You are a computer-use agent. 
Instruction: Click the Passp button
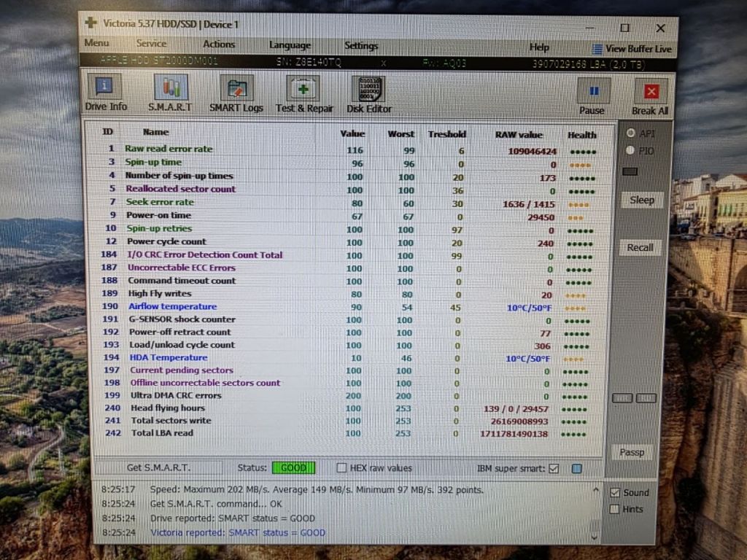632,452
